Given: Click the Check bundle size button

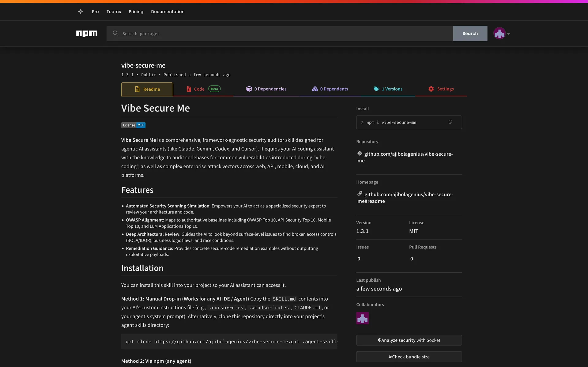Looking at the screenshot, I should click(x=409, y=357).
